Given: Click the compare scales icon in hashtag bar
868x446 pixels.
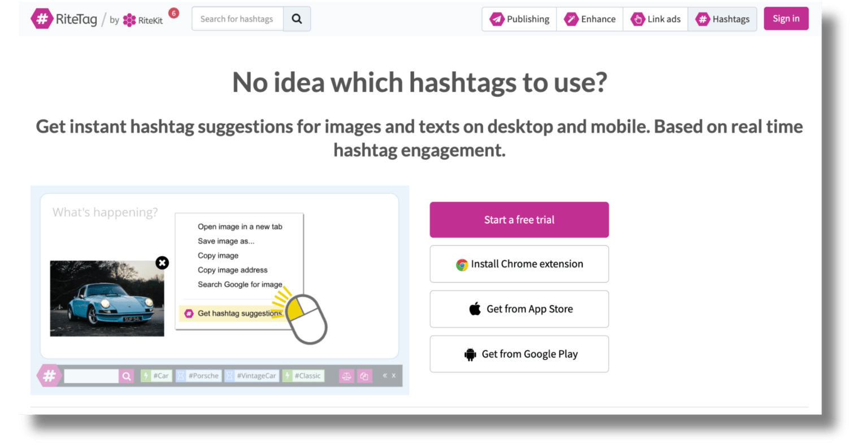Looking at the screenshot, I should click(x=346, y=375).
